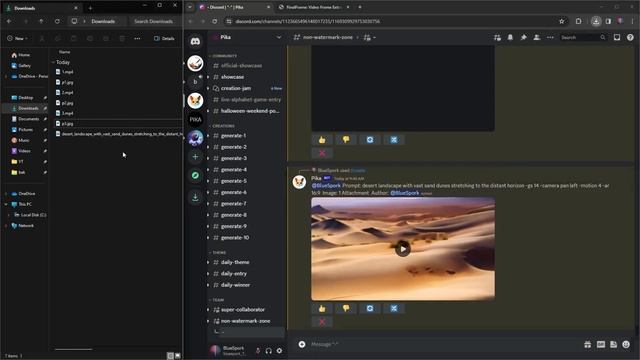Thumbs up the desert video message
640x360 pixels.
pos(322,309)
